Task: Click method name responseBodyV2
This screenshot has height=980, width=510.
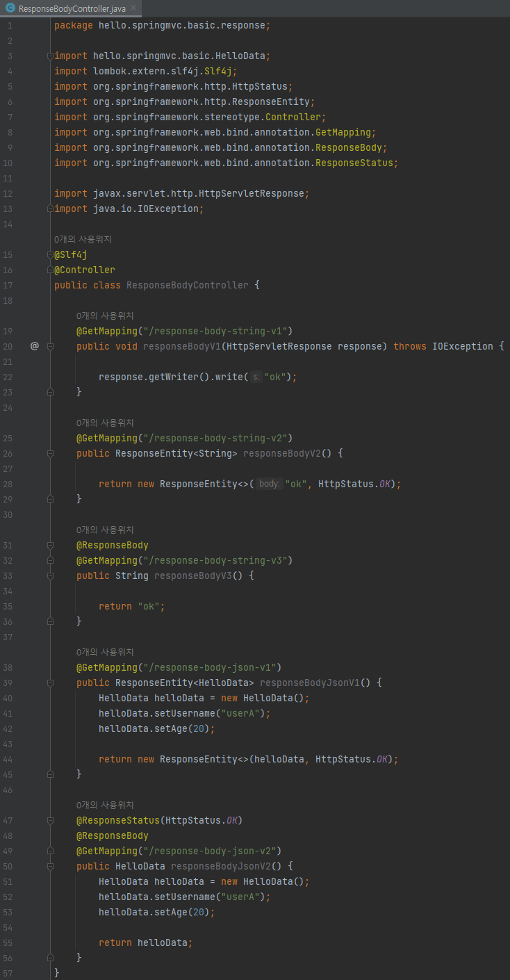Action: [x=281, y=453]
